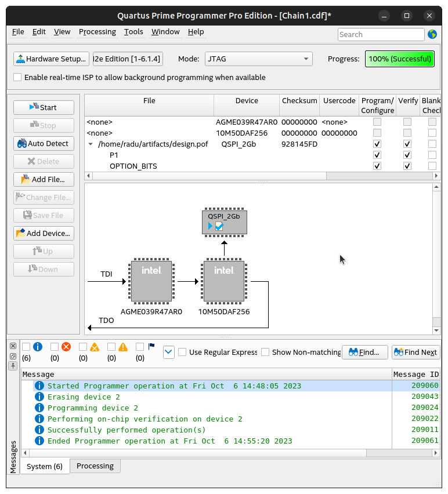Click the 100% (Successful) progress bar

click(x=400, y=59)
